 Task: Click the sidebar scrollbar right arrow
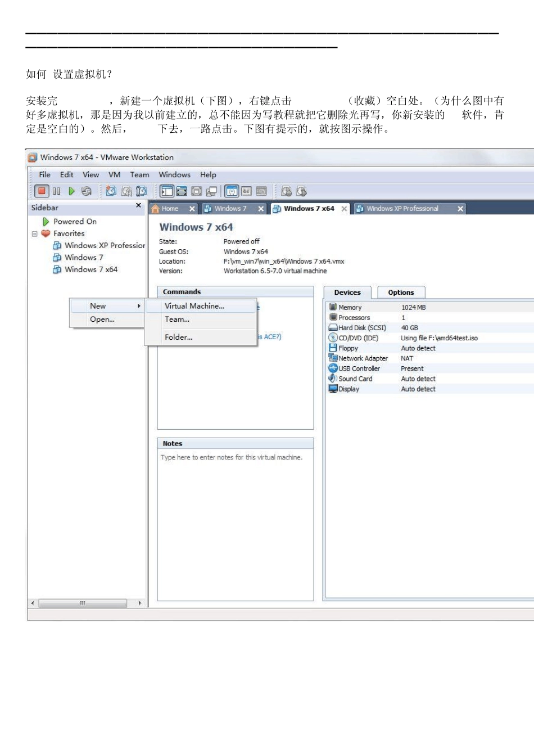(140, 603)
